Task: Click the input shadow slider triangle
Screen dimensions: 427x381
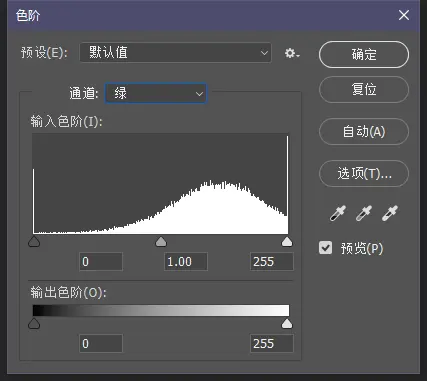Action: pyautogui.click(x=34, y=242)
